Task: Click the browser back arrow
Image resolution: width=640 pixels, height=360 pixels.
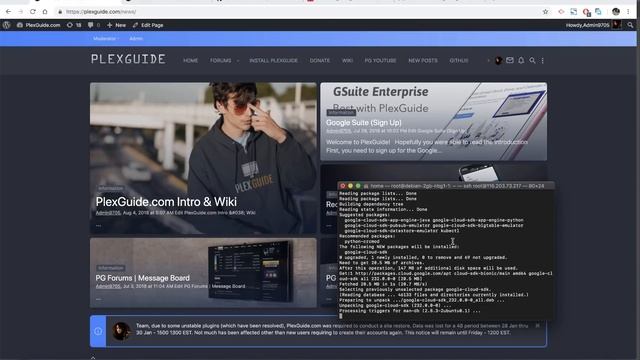Action: point(9,12)
